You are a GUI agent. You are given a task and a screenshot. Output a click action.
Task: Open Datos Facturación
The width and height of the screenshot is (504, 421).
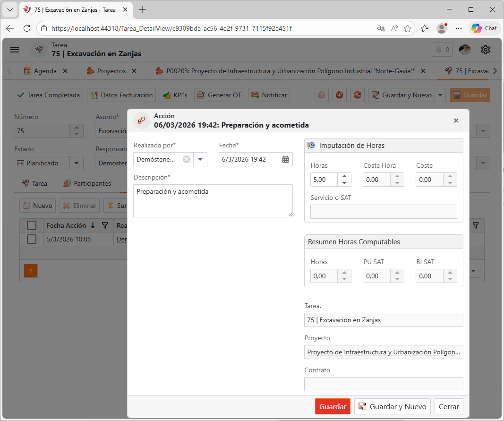(121, 95)
